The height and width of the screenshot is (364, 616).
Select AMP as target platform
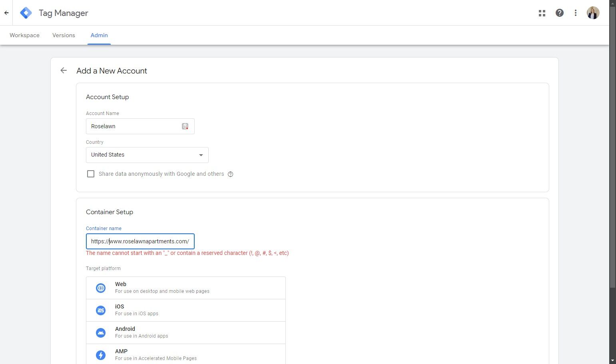(x=186, y=354)
